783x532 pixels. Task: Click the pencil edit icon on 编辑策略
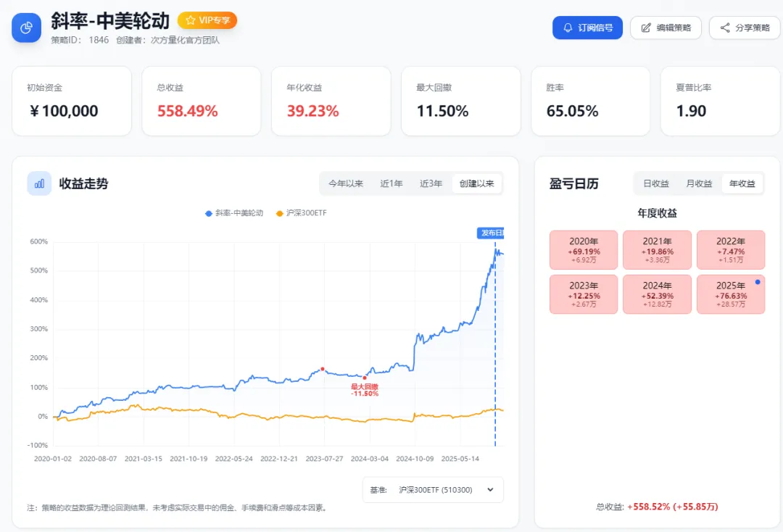coord(645,28)
